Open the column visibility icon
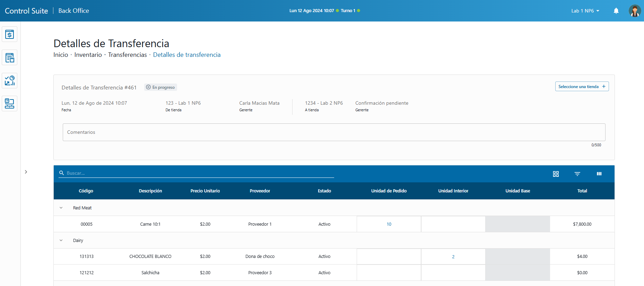644x286 pixels. pyautogui.click(x=599, y=174)
